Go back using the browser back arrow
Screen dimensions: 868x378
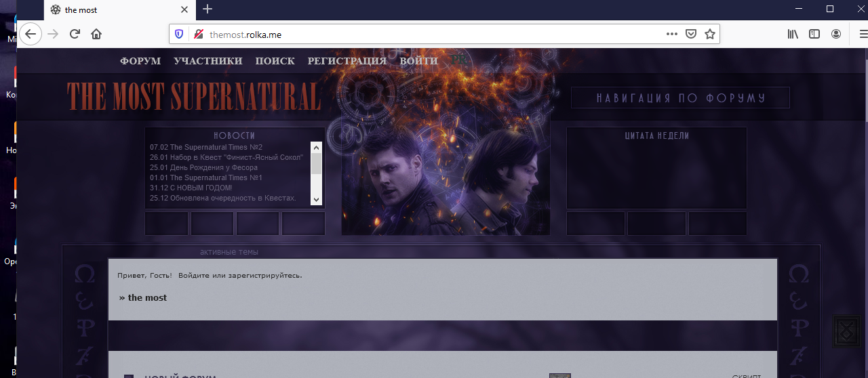click(x=30, y=34)
